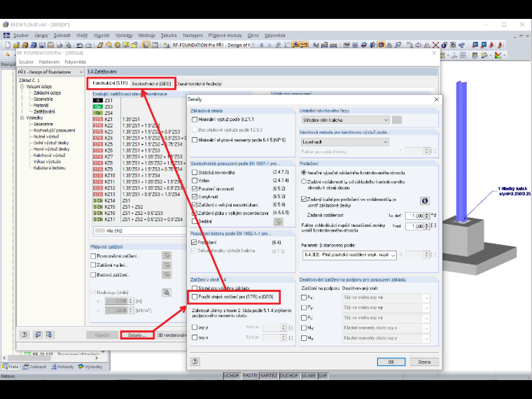
Task: Toggle Statická rovnováha checkbox
Action: tap(195, 172)
